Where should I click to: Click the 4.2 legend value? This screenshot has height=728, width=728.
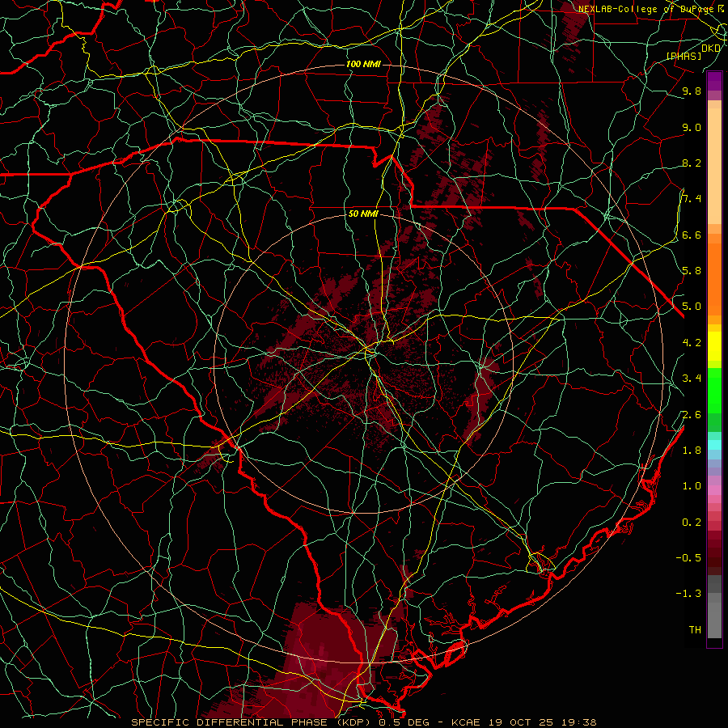coord(692,343)
